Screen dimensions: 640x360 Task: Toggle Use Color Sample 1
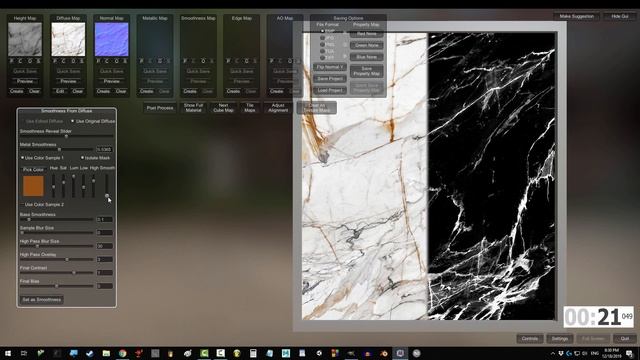click(42, 158)
